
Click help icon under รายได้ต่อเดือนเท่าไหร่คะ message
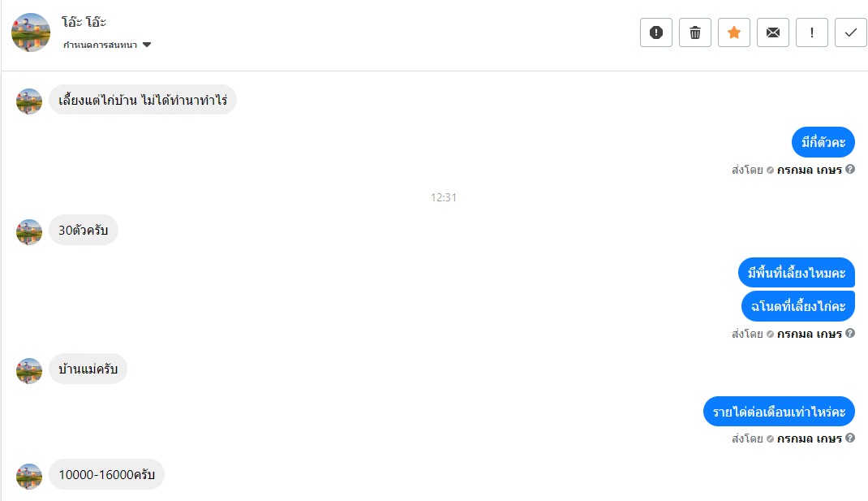(850, 438)
